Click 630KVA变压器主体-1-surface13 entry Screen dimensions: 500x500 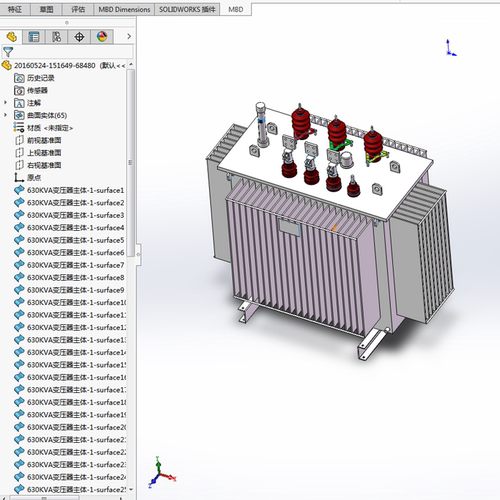point(70,340)
